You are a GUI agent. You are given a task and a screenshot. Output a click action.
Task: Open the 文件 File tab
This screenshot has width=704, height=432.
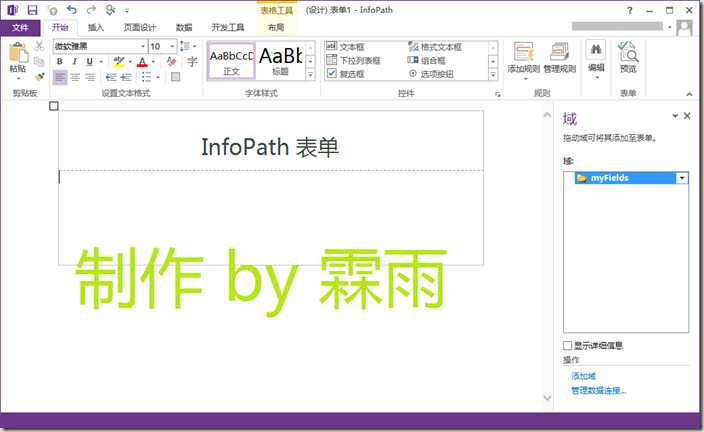pyautogui.click(x=20, y=27)
